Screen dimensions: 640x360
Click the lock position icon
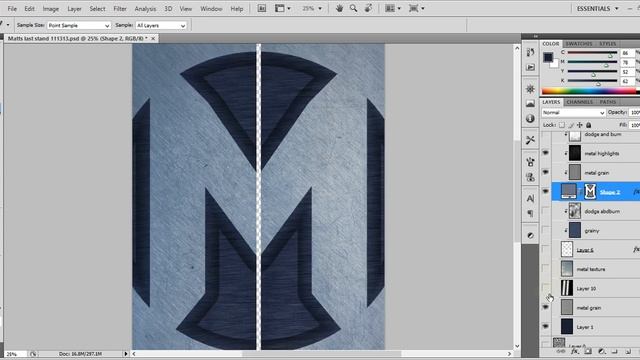coord(580,125)
